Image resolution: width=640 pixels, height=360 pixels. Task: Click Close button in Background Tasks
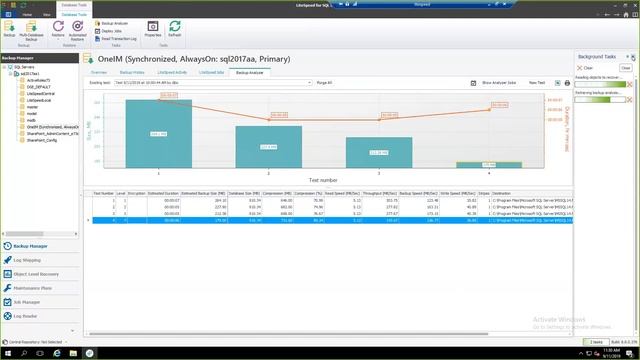click(626, 68)
